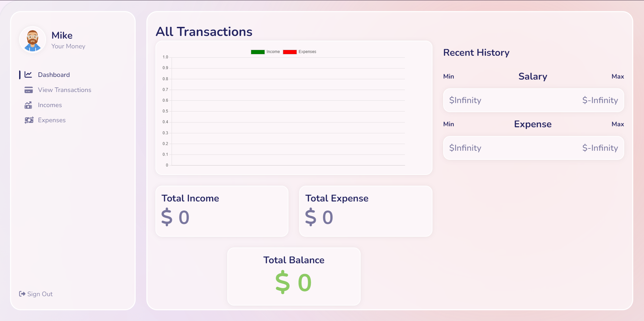Screen dimensions: 644x321
Task: Click the All Transactions heading
Action: pyautogui.click(x=204, y=32)
